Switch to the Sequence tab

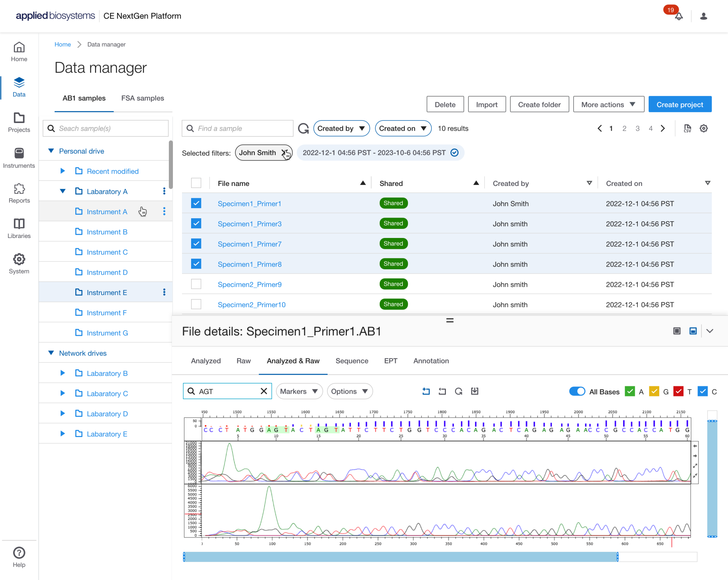pyautogui.click(x=352, y=361)
